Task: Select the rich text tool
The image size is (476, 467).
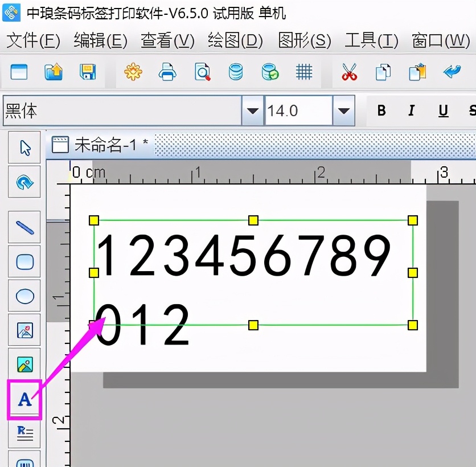Action: (x=24, y=433)
